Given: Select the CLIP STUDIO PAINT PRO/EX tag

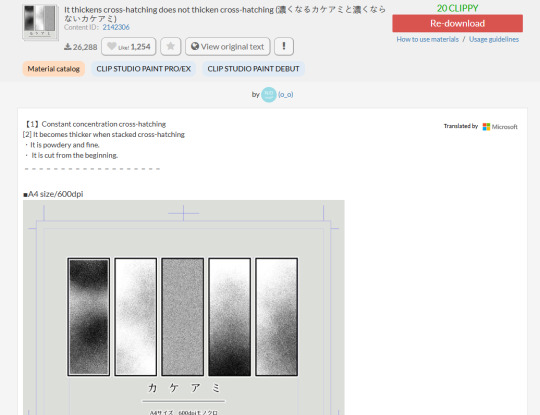Looking at the screenshot, I should coord(144,69).
